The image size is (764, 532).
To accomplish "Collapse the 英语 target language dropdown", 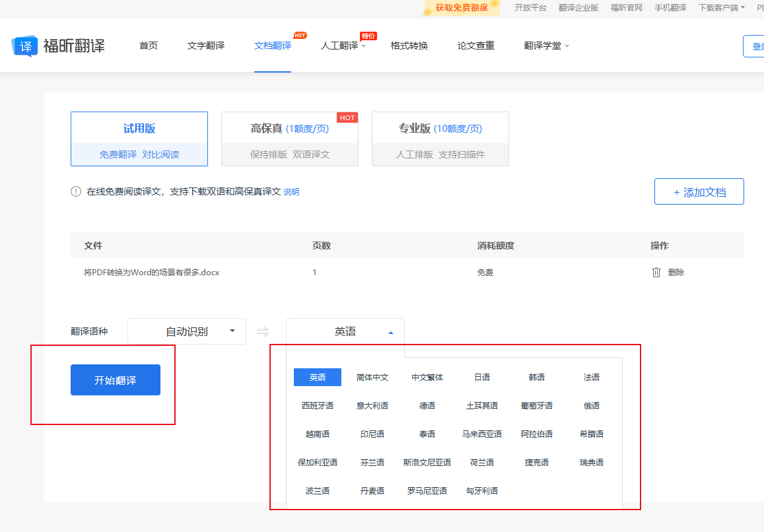I will click(345, 331).
